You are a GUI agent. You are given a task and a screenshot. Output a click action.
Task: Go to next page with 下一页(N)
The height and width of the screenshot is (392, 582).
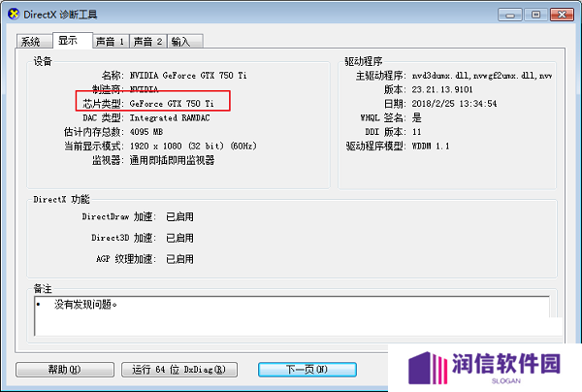[x=307, y=370]
